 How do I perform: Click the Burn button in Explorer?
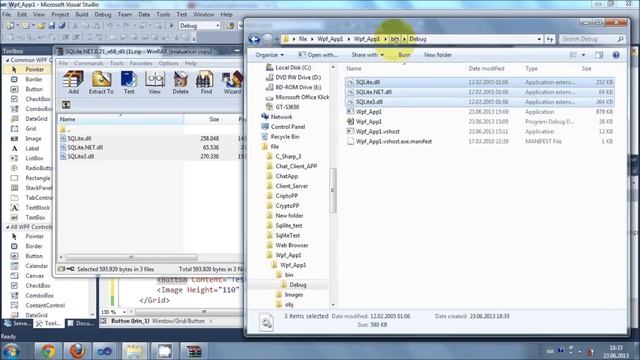click(x=404, y=55)
